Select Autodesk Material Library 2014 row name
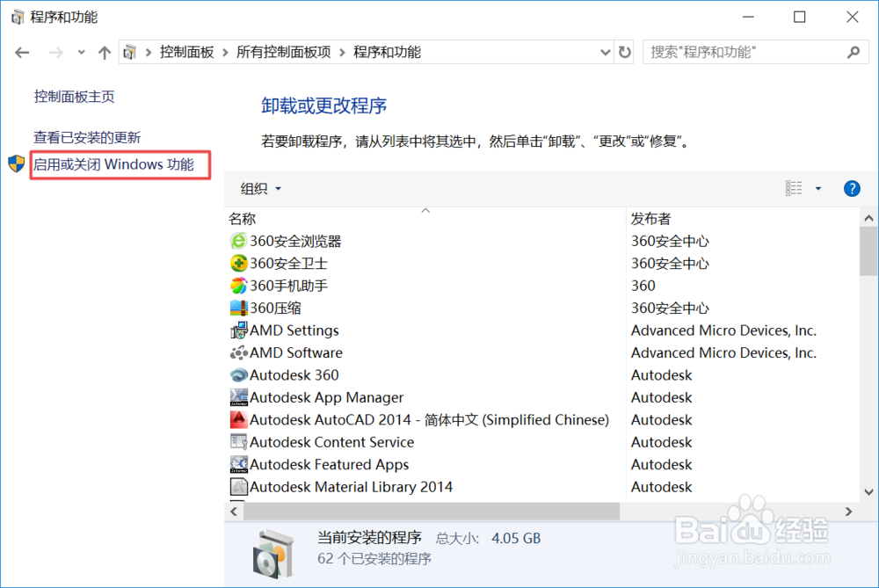The width and height of the screenshot is (879, 588). (x=351, y=487)
